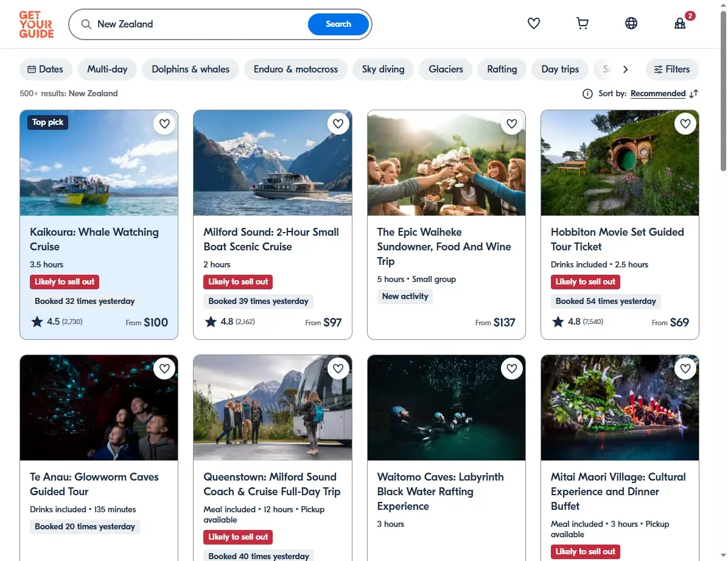Click the 'From $137' price

tap(495, 322)
